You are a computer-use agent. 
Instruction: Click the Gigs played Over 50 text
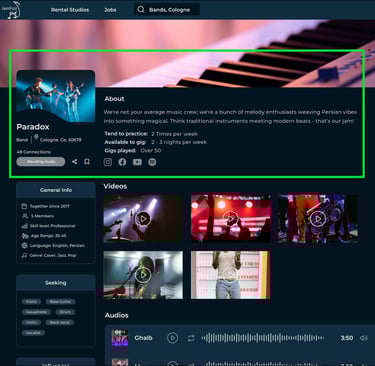[x=133, y=150]
